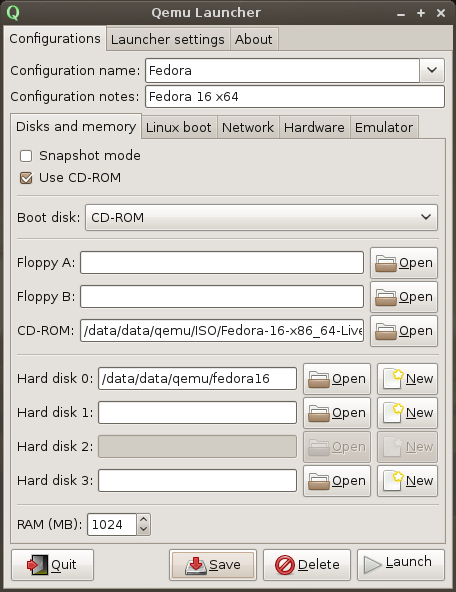Uncheck the Use CD-ROM checkbox

[26, 178]
